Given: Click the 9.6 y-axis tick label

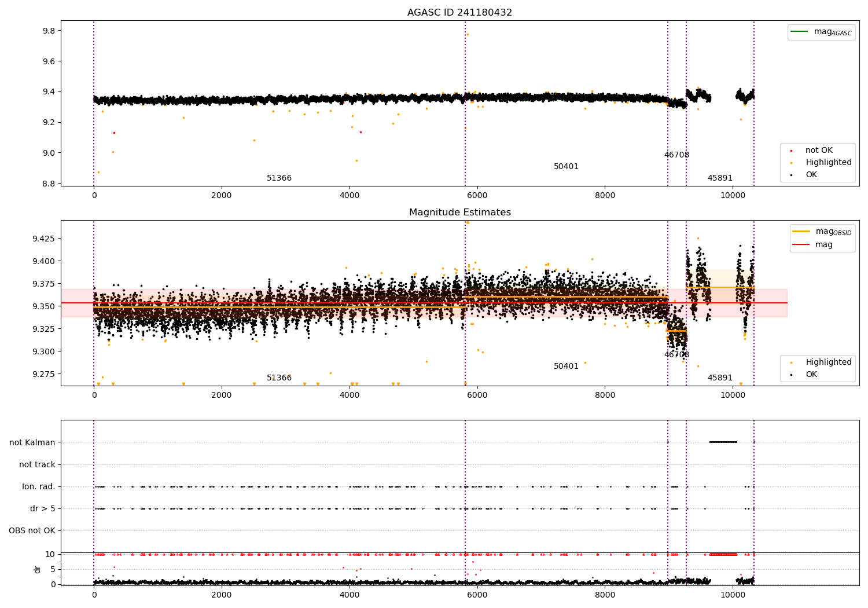Looking at the screenshot, I should [x=48, y=61].
